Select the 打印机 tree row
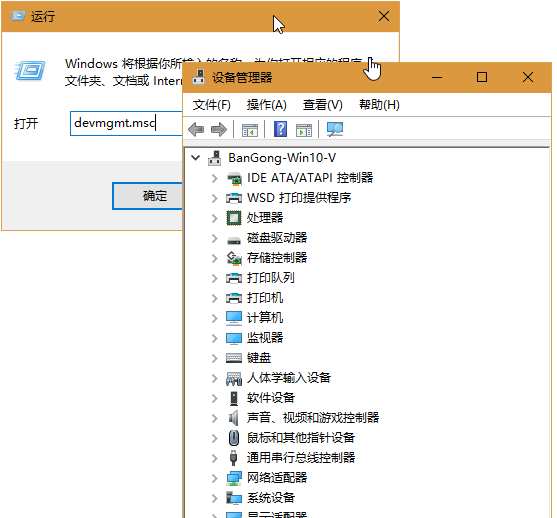Viewport: 557px width, 518px height. click(265, 298)
